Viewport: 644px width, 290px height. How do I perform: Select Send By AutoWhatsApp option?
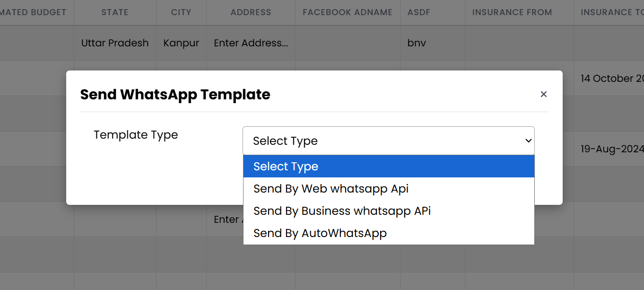click(320, 233)
